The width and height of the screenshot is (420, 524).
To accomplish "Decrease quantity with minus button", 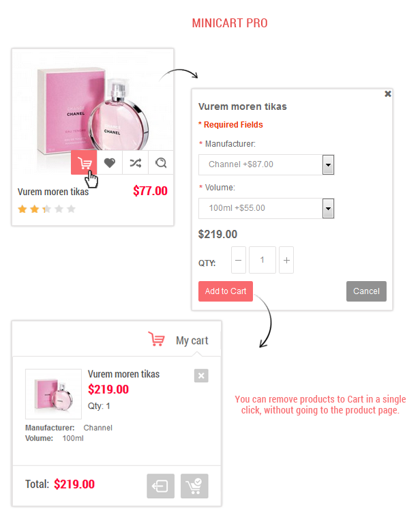I will (239, 260).
